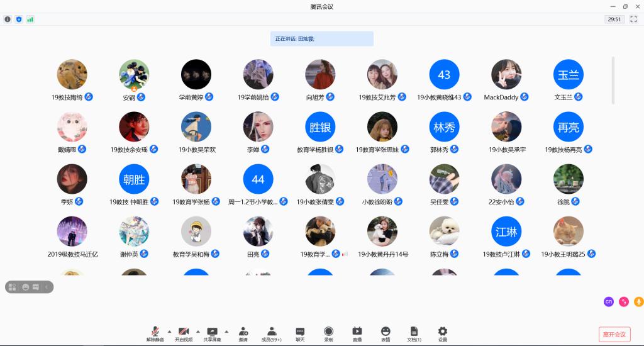
Task: Click the blue security shield icon
Action: click(x=19, y=20)
